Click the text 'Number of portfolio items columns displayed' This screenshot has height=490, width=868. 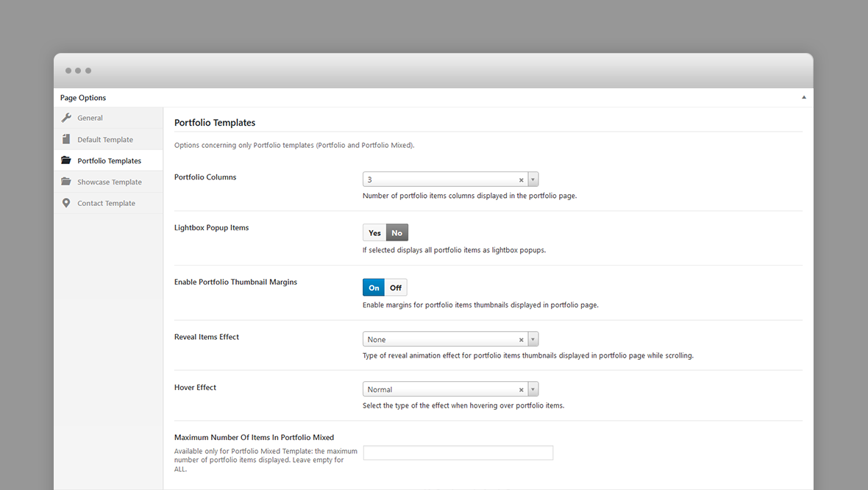(469, 196)
